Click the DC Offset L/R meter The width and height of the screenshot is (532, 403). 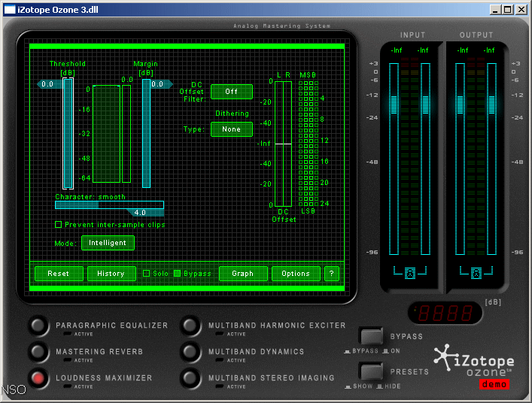(283, 144)
